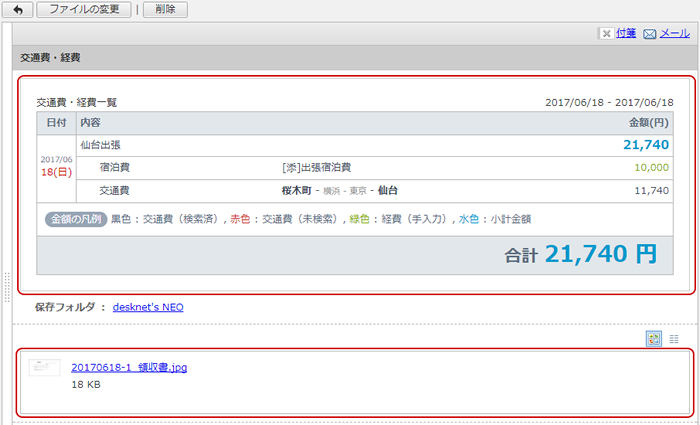Image resolution: width=700 pixels, height=425 pixels.
Task: Click the 金額の凡例 legend badge
Action: pos(75,218)
